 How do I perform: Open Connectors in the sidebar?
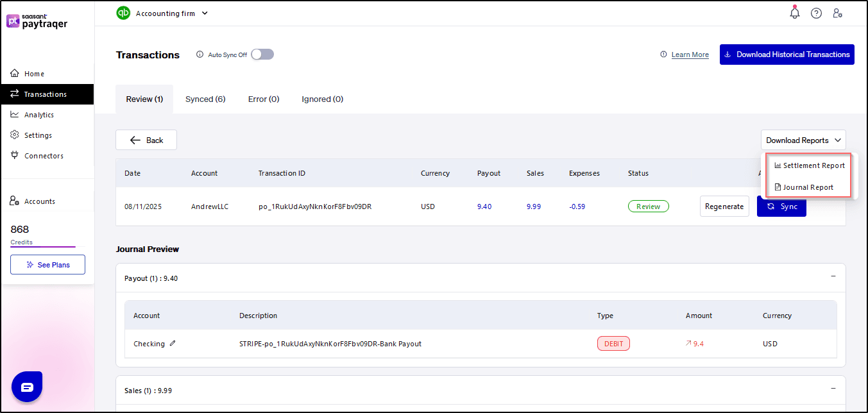coord(47,156)
